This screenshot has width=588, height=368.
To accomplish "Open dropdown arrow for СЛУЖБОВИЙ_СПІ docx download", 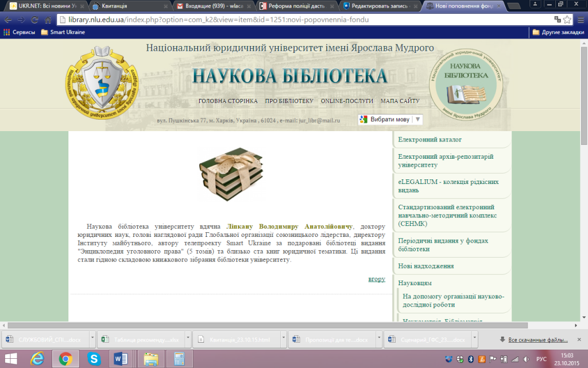I will 91,340.
